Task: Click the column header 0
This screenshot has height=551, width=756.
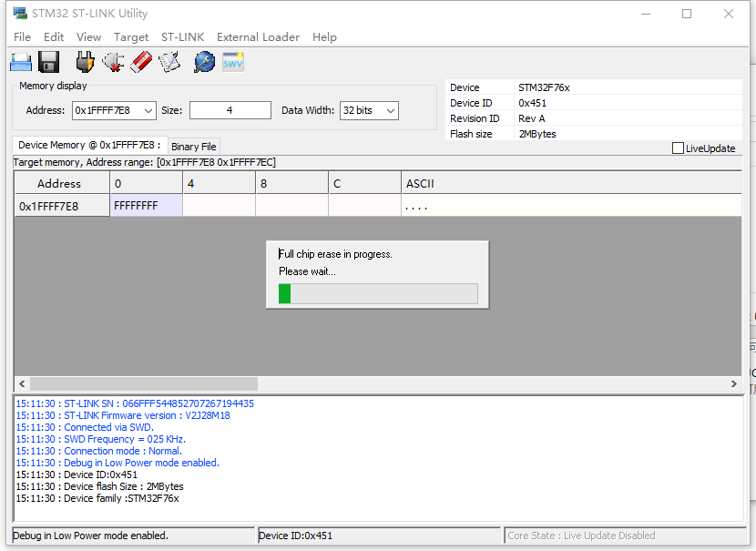Action: 146,183
